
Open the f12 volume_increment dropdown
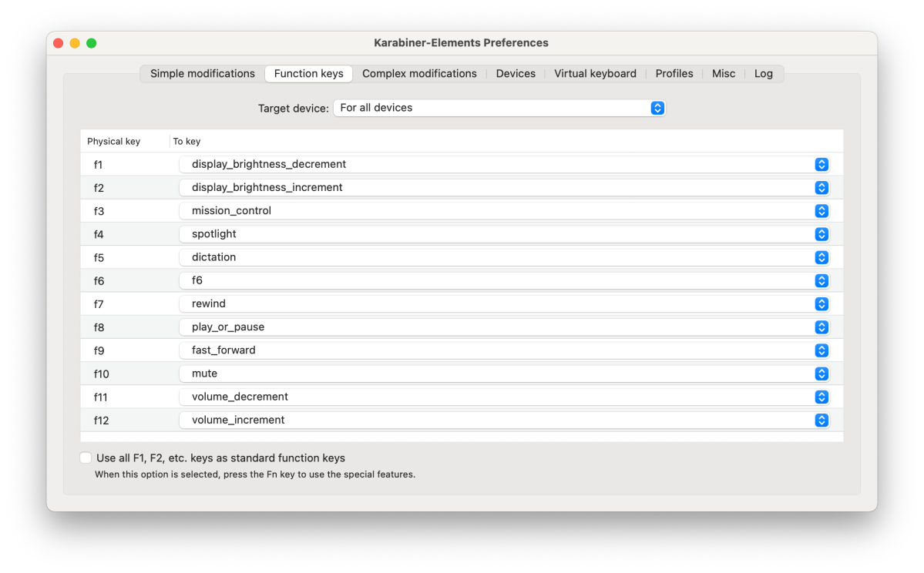pos(505,420)
